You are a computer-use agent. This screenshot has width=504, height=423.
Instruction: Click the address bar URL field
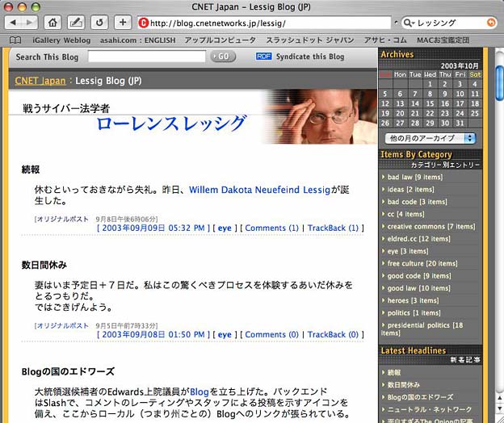pyautogui.click(x=264, y=23)
